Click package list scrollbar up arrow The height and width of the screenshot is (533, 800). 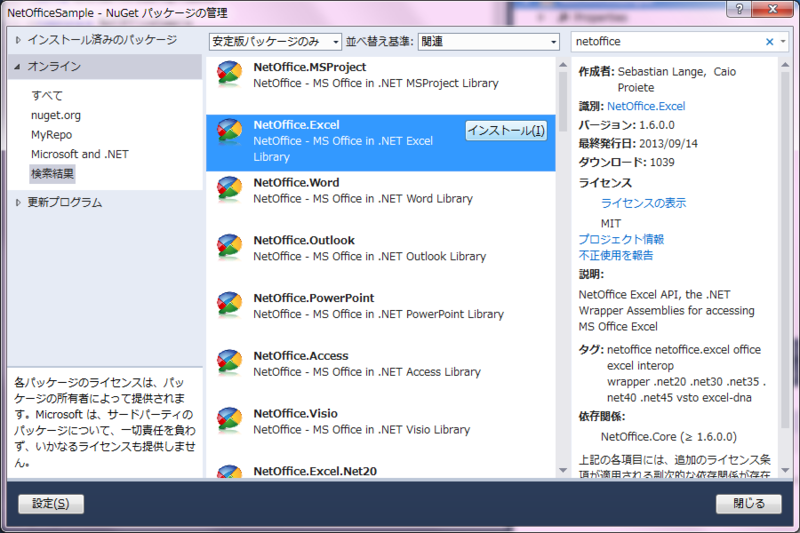point(563,65)
